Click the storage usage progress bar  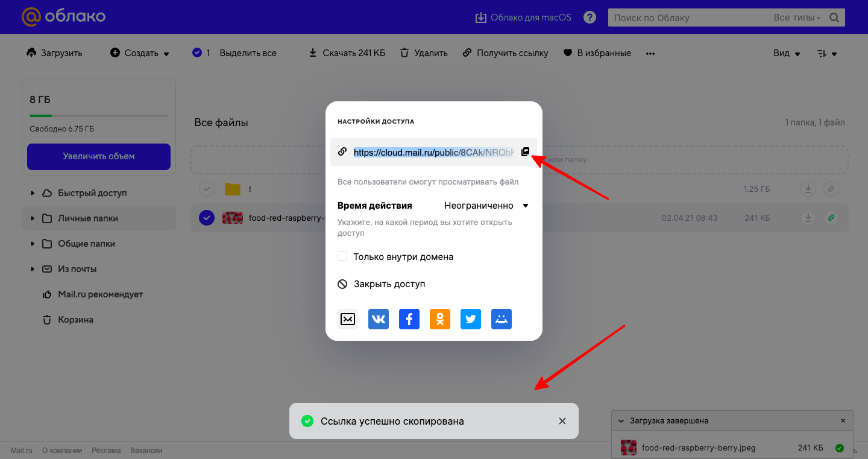click(x=99, y=115)
